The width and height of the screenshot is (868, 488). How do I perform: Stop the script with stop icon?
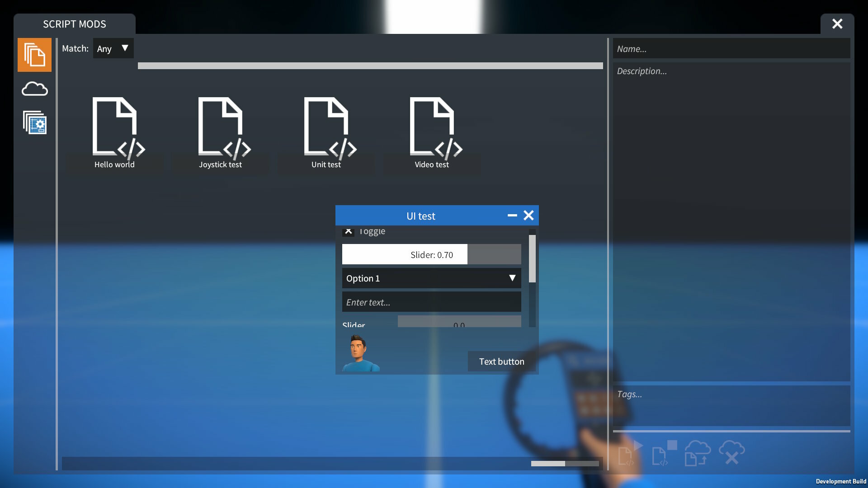664,453
